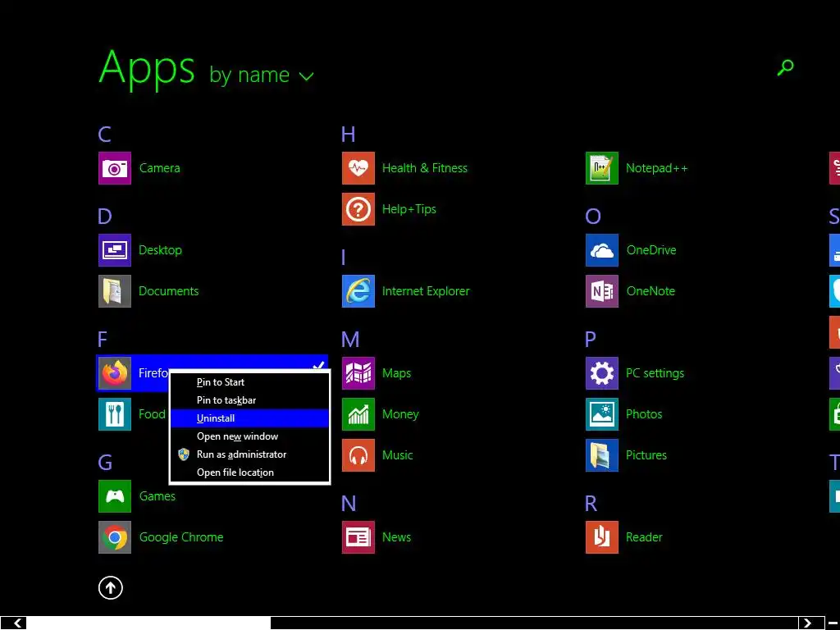Open the Maps app icon
The height and width of the screenshot is (630, 840).
pyautogui.click(x=358, y=373)
